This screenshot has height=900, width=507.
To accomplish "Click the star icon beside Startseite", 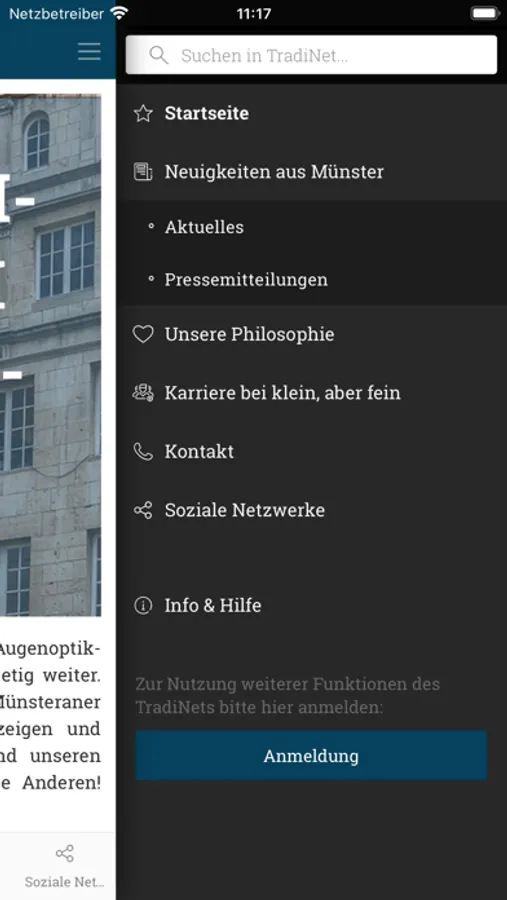I will [x=143, y=114].
